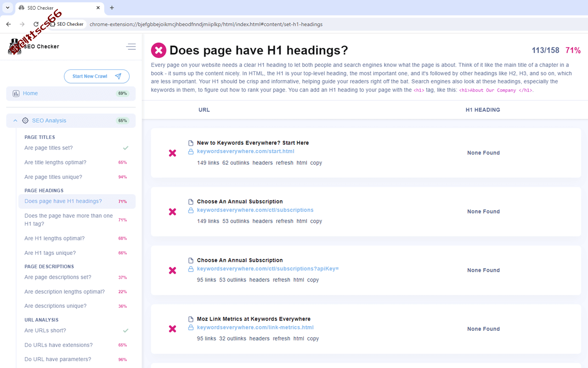Open keywordseverywhere.com/ctl/subscriptions?apiKey= link
The image size is (588, 368).
[x=268, y=269]
